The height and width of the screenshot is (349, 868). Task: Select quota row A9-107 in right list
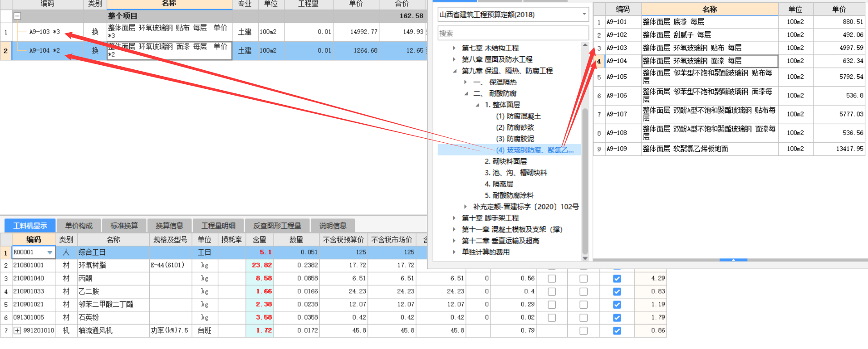coord(730,114)
